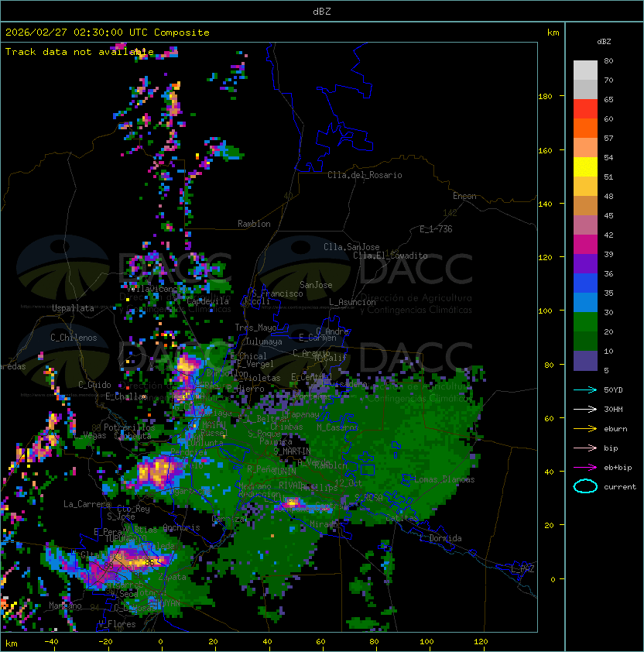Click the 'Lomas_Blancas' map label

tap(444, 479)
